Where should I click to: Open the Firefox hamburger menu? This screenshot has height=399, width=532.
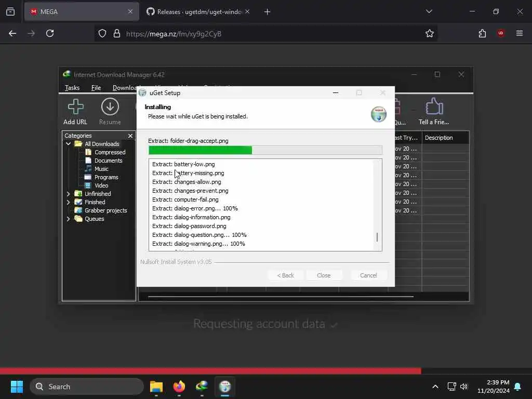click(520, 33)
